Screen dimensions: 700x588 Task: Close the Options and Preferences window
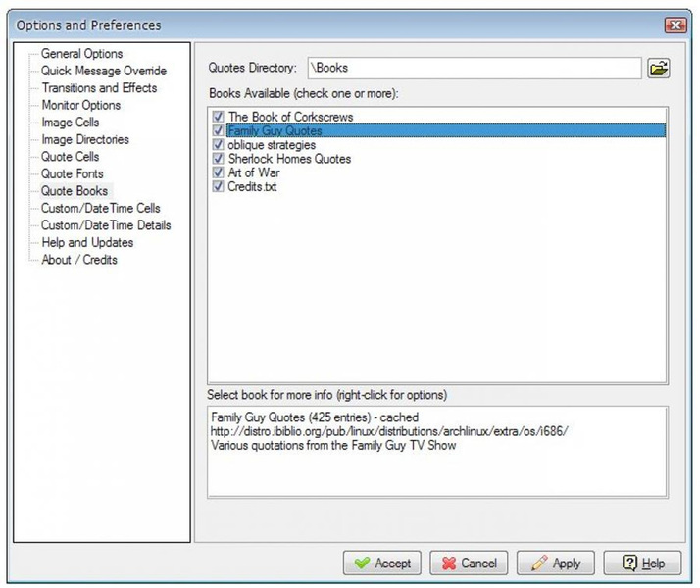(x=675, y=24)
